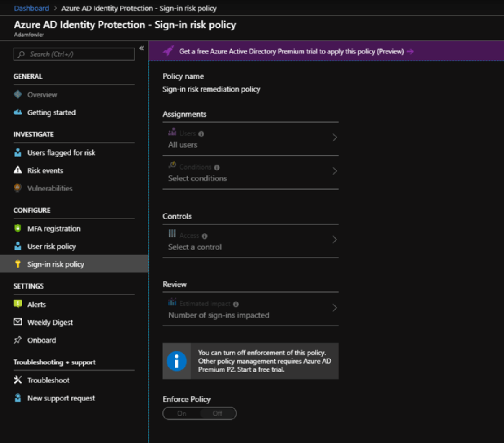Click the Alerts notification icon
This screenshot has height=443, width=504.
[x=18, y=304]
